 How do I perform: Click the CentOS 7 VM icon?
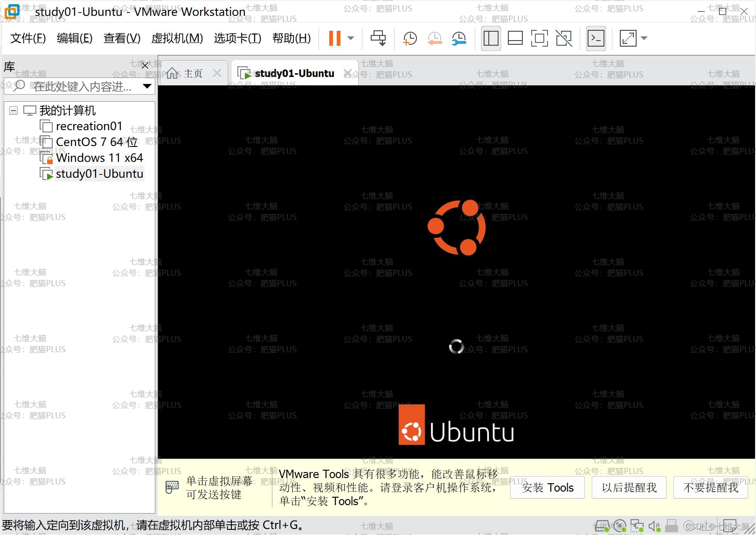point(46,142)
